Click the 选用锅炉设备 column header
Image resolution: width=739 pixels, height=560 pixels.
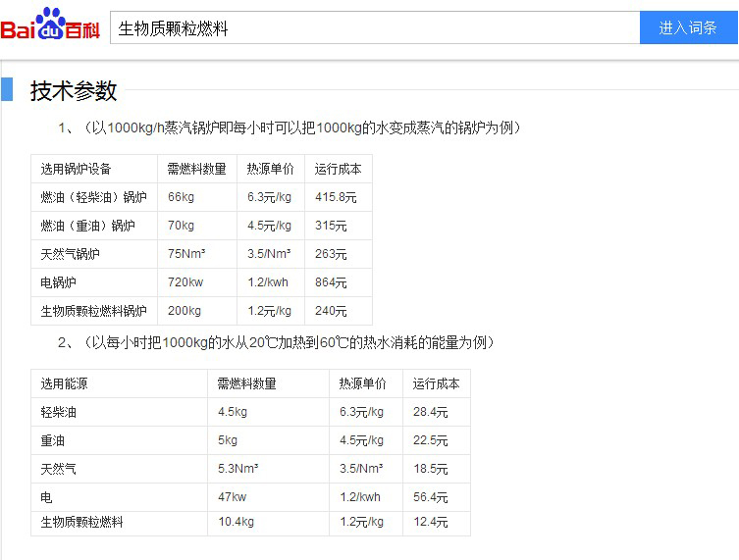pos(76,169)
